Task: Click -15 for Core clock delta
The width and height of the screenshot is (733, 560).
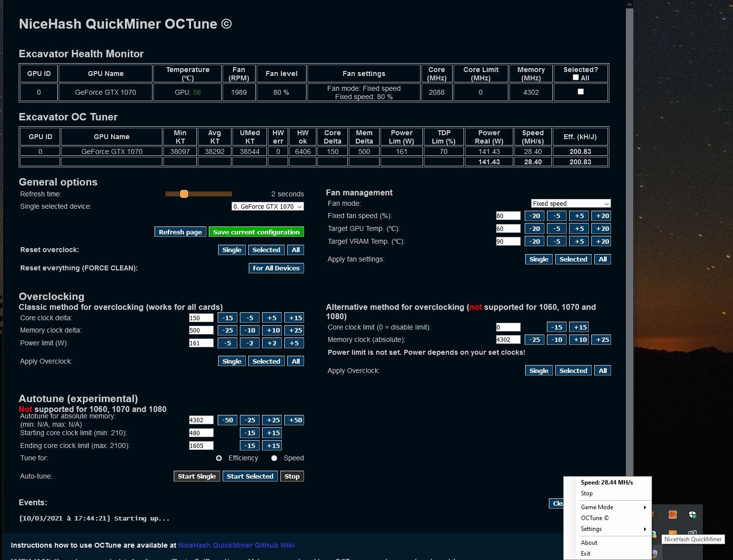Action: (228, 318)
